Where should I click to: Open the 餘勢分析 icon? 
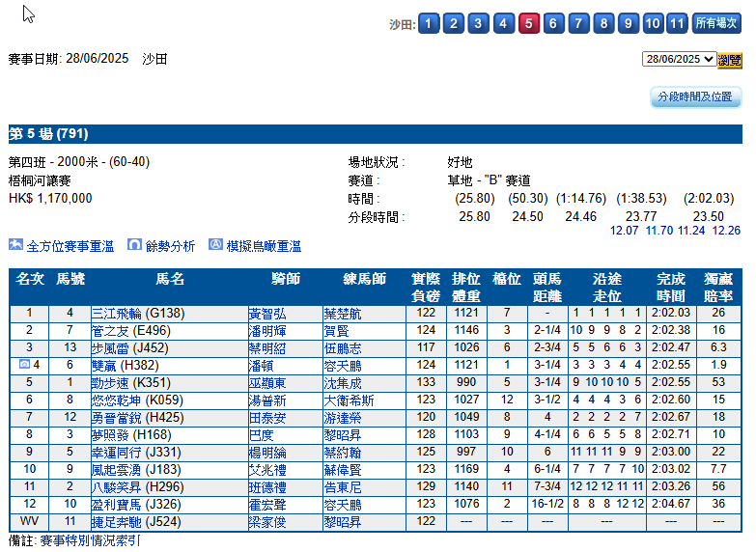tap(134, 245)
